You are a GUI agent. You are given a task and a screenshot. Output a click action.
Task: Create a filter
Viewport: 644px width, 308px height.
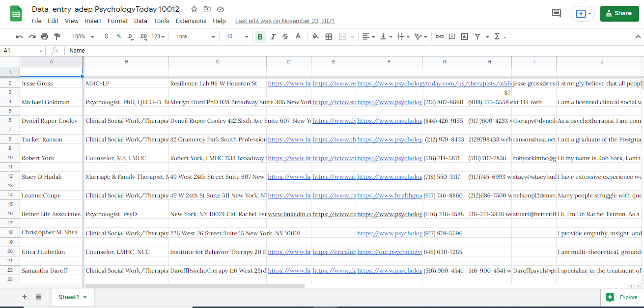click(x=477, y=36)
